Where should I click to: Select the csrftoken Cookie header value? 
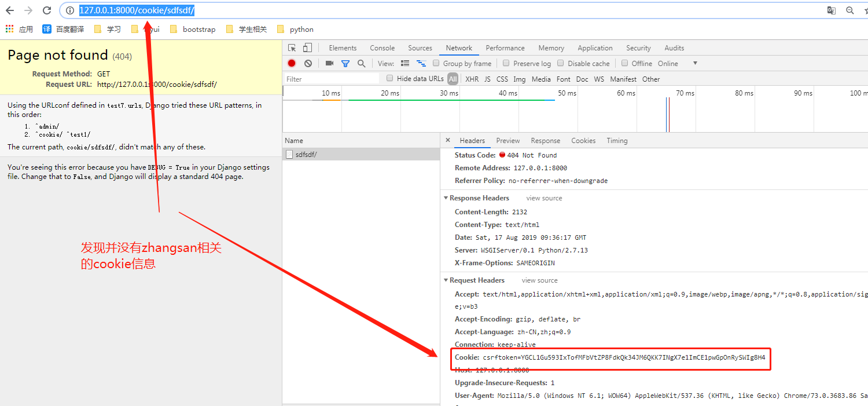click(x=624, y=358)
